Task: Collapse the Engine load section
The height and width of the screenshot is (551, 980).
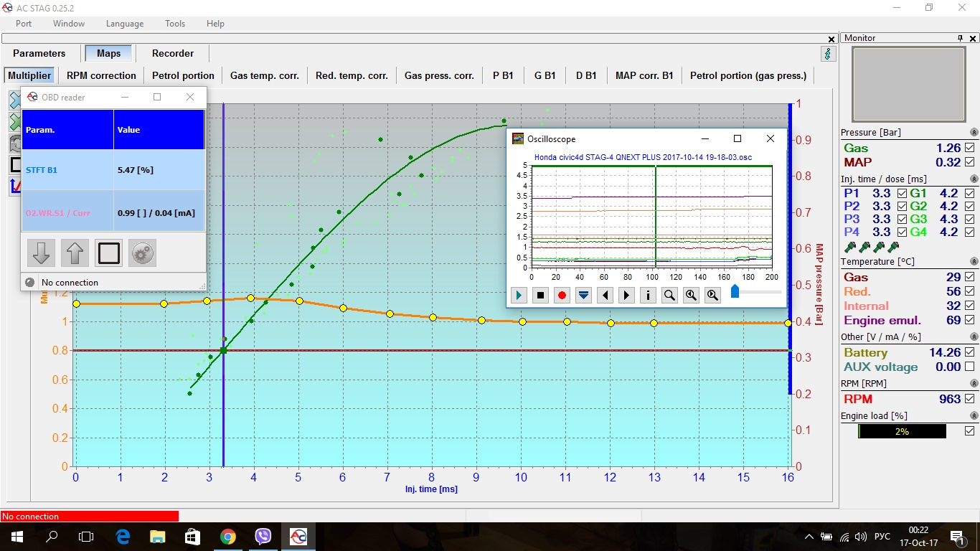Action: [x=974, y=416]
